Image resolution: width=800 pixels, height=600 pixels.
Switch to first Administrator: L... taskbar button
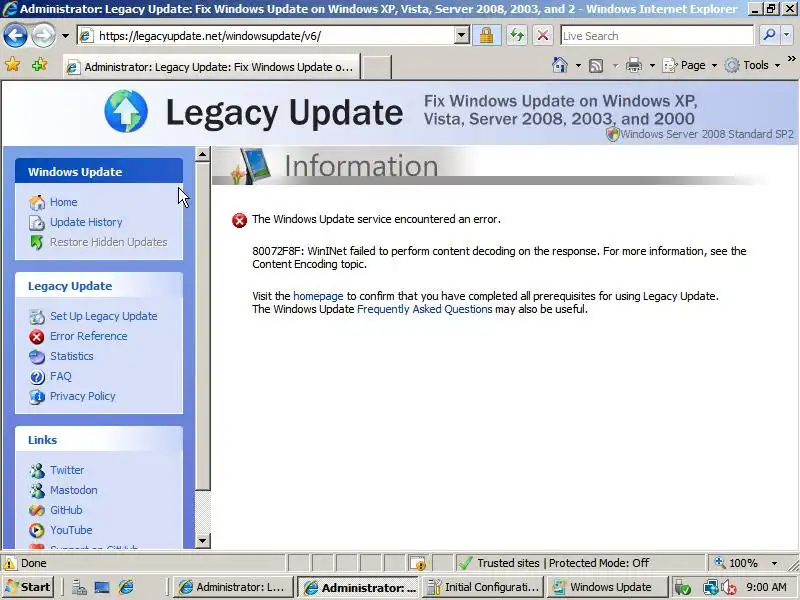pyautogui.click(x=234, y=587)
